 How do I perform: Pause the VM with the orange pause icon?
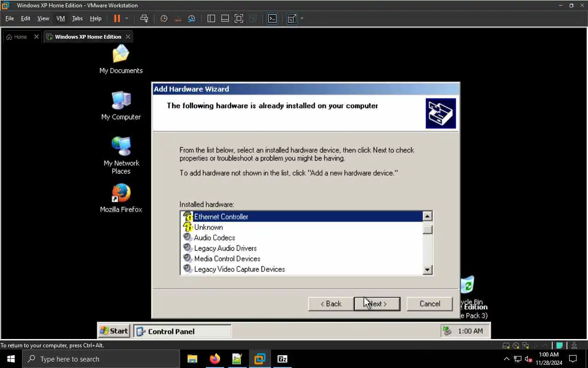117,18
